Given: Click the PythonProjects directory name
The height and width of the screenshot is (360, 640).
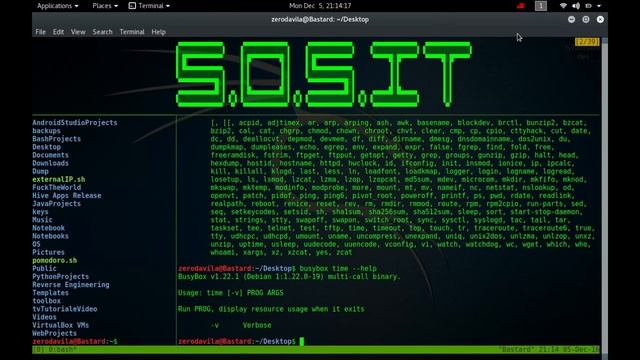Looking at the screenshot, I should (x=61, y=277).
